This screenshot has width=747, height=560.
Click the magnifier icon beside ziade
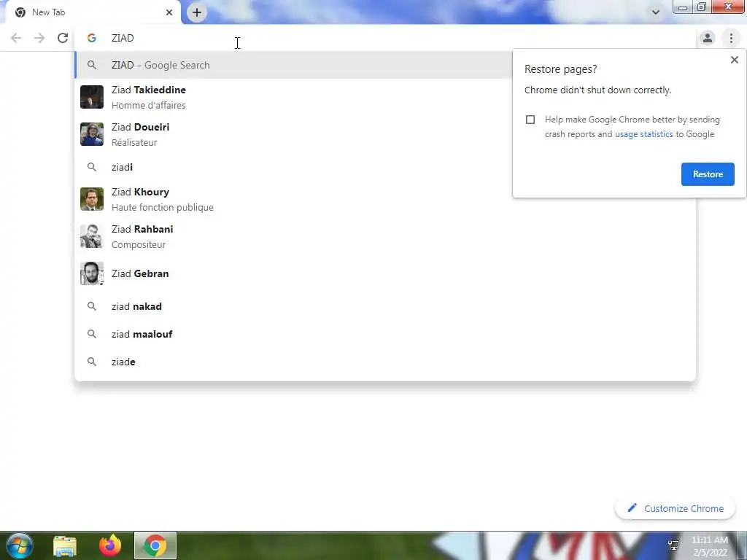click(x=91, y=362)
